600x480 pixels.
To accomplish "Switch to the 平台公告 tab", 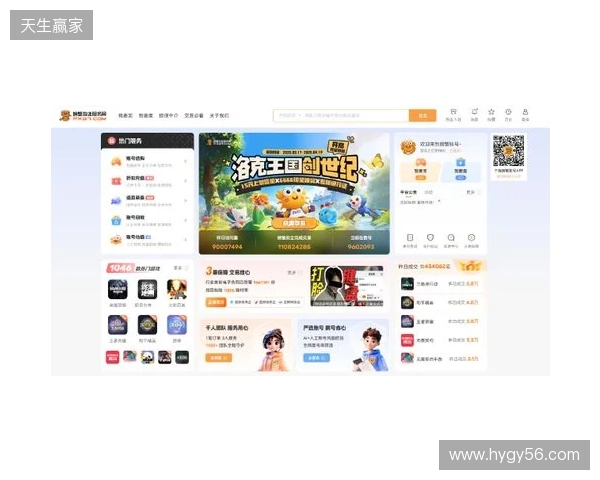I will click(x=408, y=192).
